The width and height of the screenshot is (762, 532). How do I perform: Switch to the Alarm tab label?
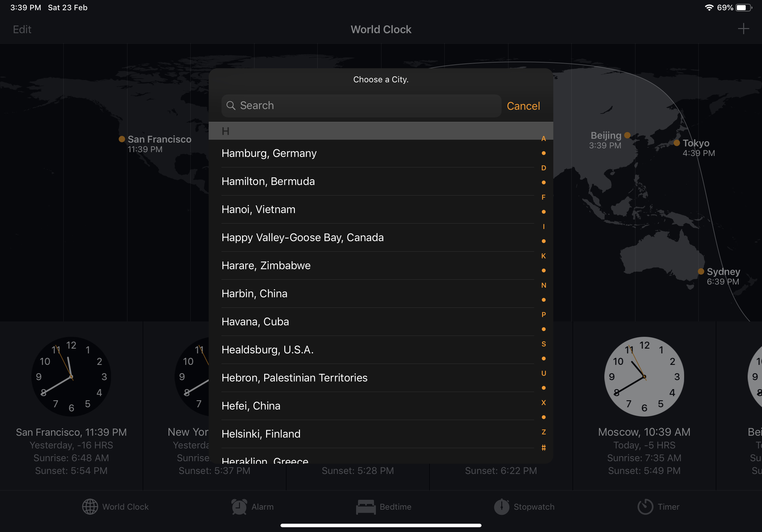[x=263, y=507]
